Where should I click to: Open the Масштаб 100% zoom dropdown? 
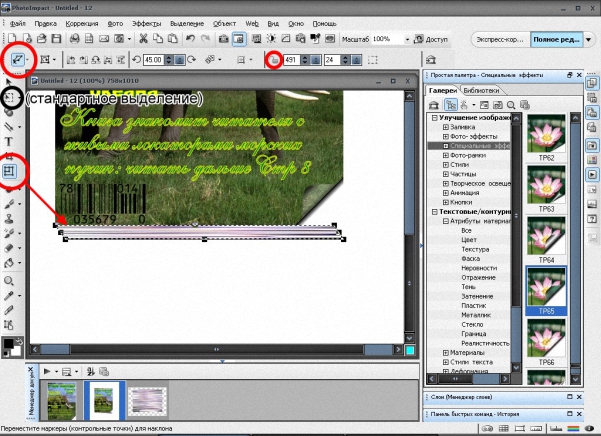407,39
